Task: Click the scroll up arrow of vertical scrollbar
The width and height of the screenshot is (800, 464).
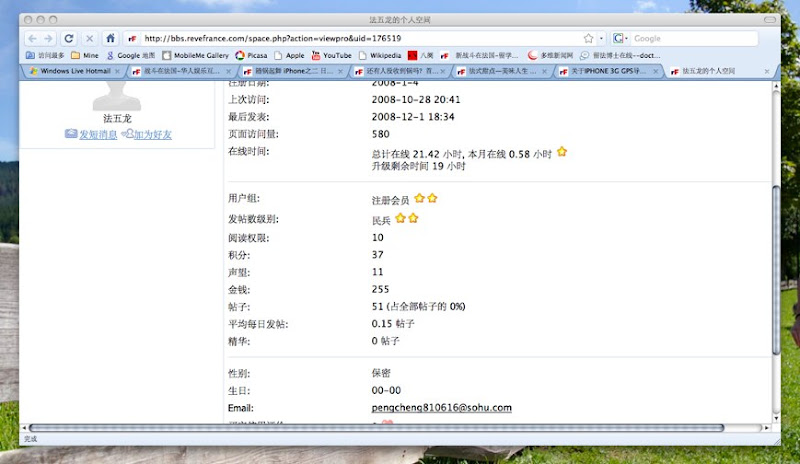Action: tap(776, 86)
